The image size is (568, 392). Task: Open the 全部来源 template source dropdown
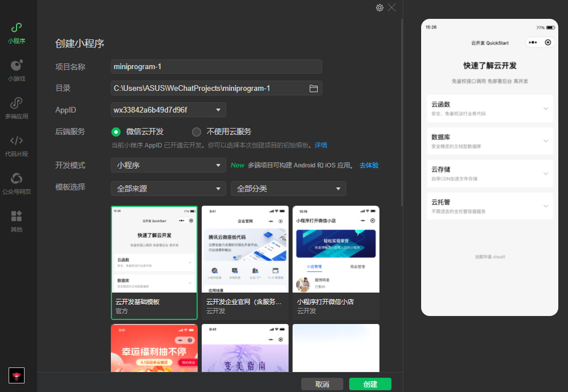tap(169, 189)
